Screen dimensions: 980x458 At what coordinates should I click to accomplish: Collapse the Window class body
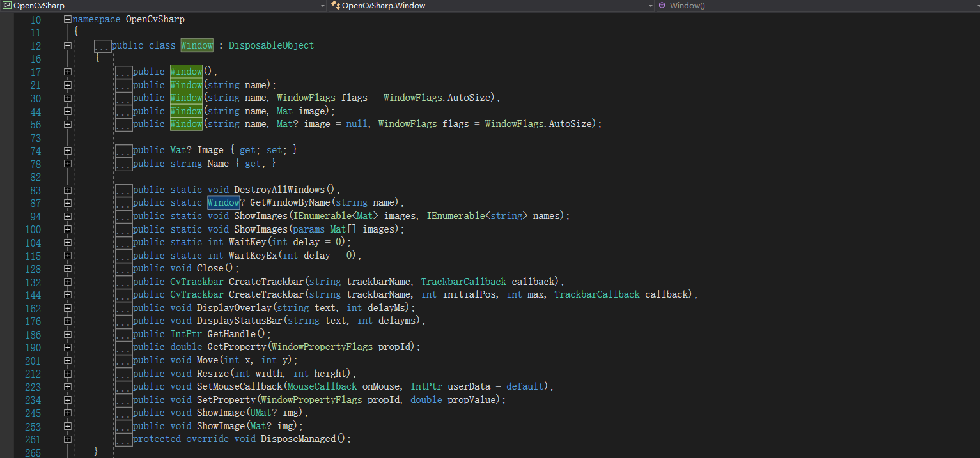(x=66, y=45)
